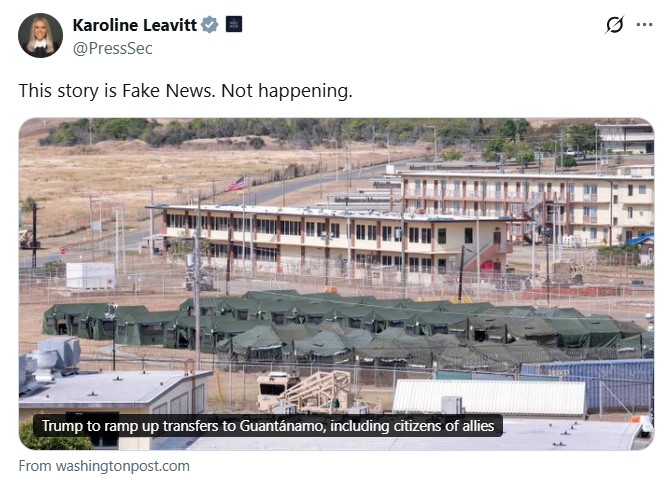The height and width of the screenshot is (486, 671).
Task: Click the three-story balcony building in photo
Action: pos(526,205)
